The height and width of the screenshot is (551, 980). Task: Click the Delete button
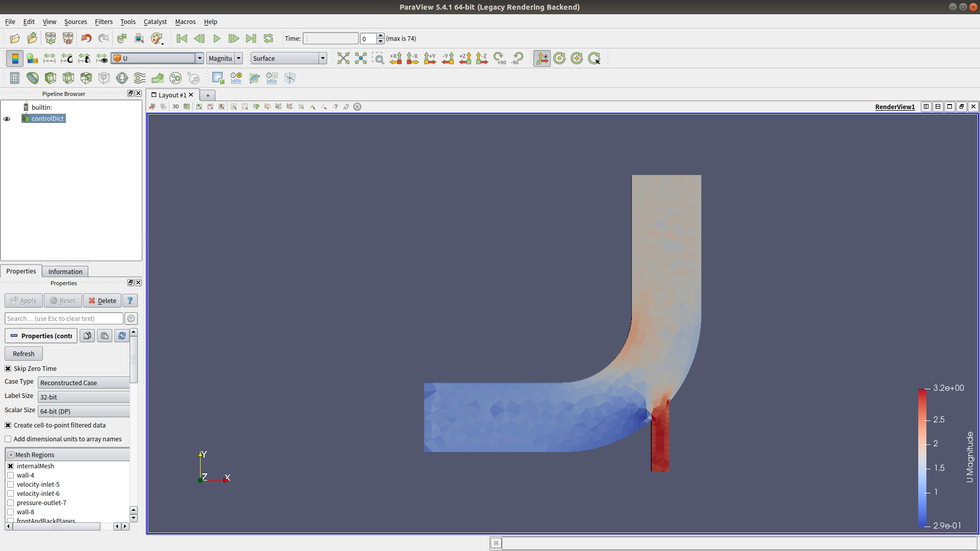point(102,301)
